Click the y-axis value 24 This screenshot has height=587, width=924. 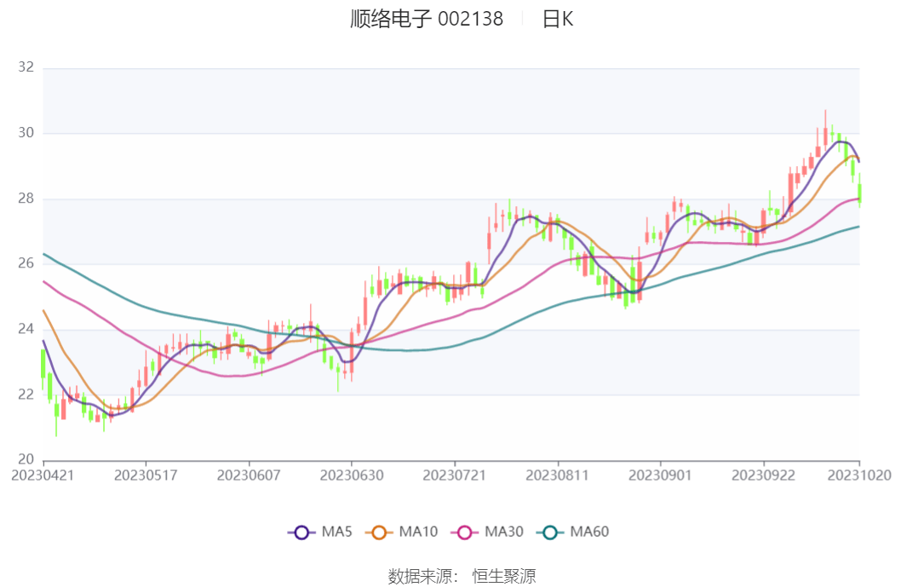coord(26,329)
